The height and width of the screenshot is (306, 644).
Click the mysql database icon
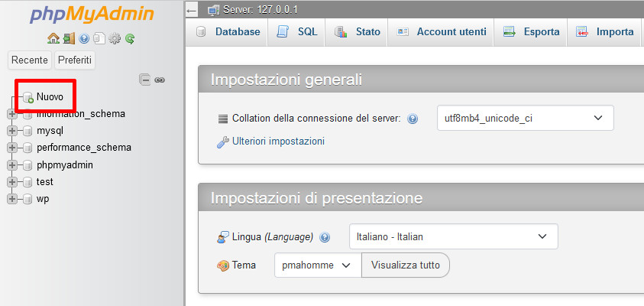pos(28,132)
